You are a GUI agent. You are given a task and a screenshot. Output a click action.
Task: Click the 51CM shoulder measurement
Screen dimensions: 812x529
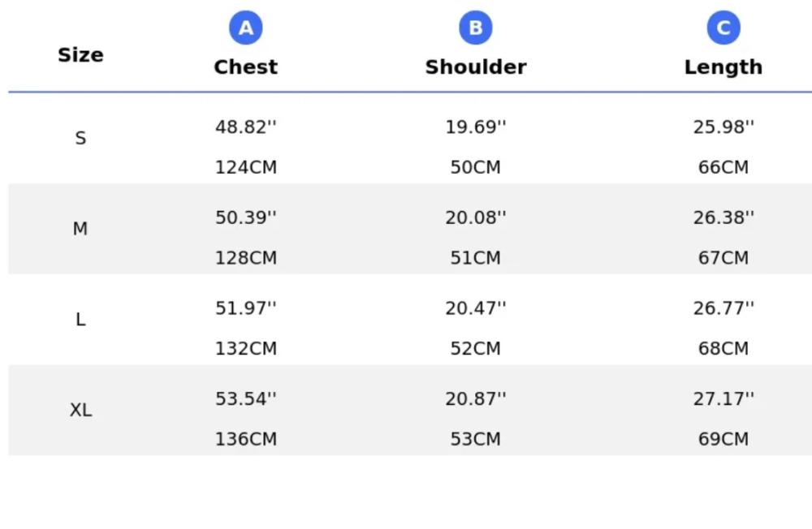click(476, 258)
